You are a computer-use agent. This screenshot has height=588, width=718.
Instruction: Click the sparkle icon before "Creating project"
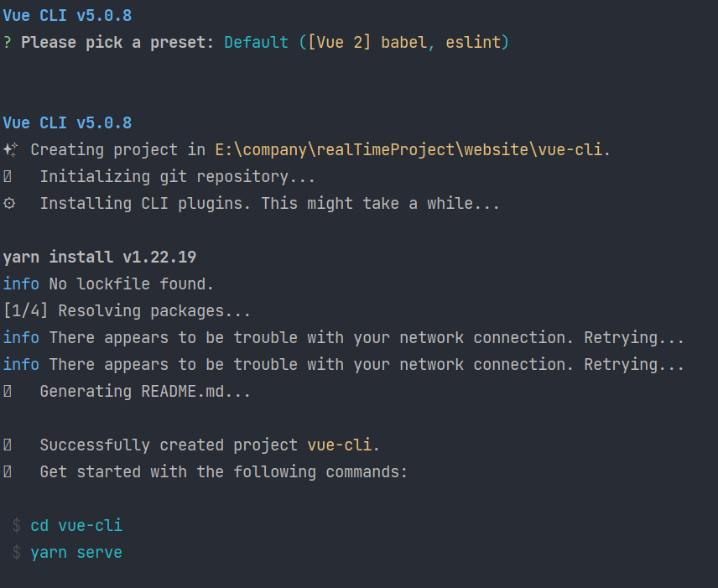coord(10,150)
